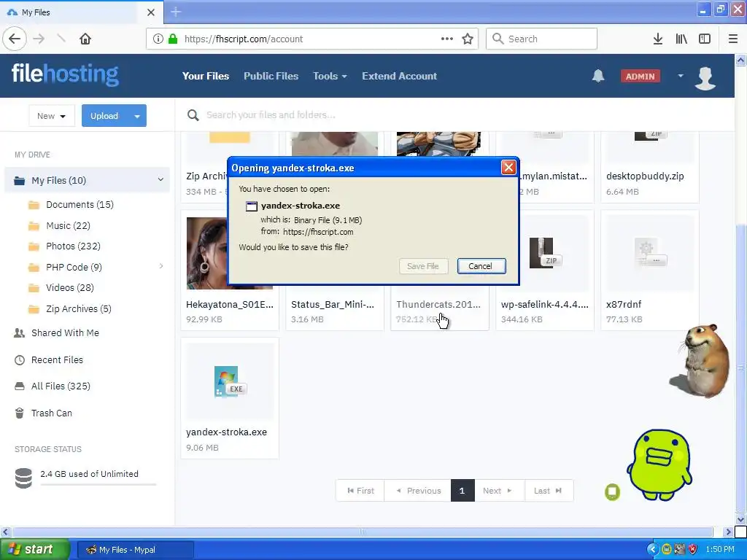The height and width of the screenshot is (560, 747).
Task: Open the hamburger application menu
Action: pyautogui.click(x=733, y=39)
